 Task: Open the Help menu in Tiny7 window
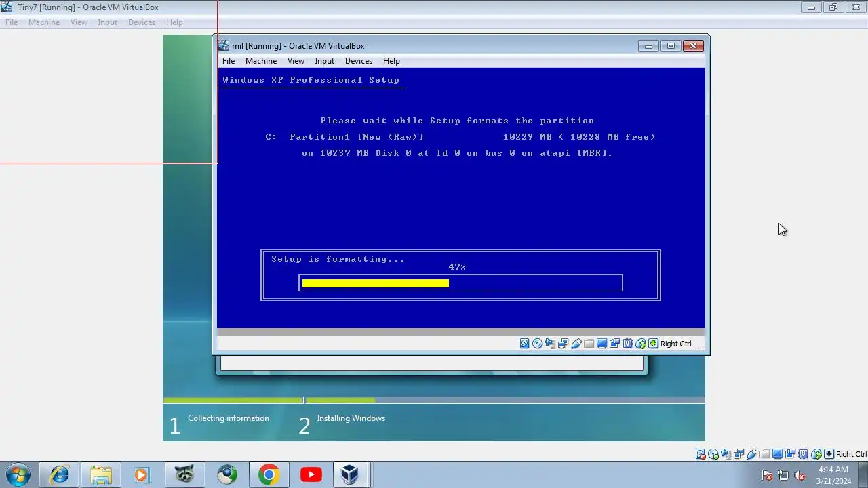[174, 22]
